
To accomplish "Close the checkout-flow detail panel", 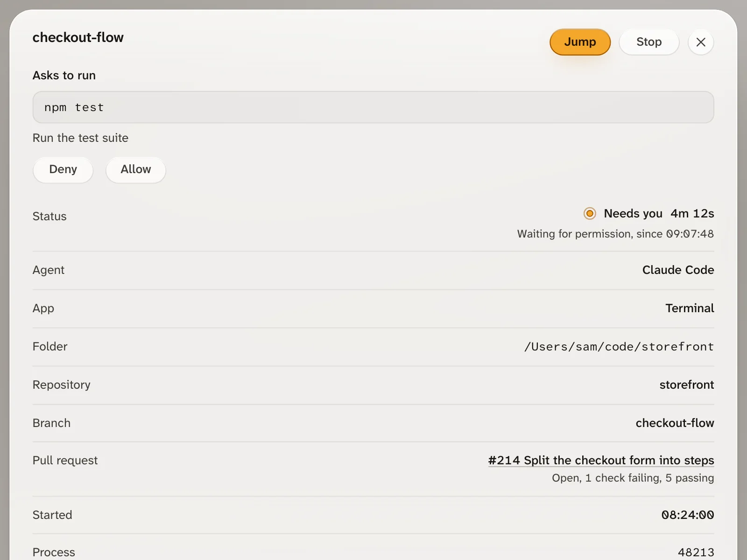I will tap(701, 42).
